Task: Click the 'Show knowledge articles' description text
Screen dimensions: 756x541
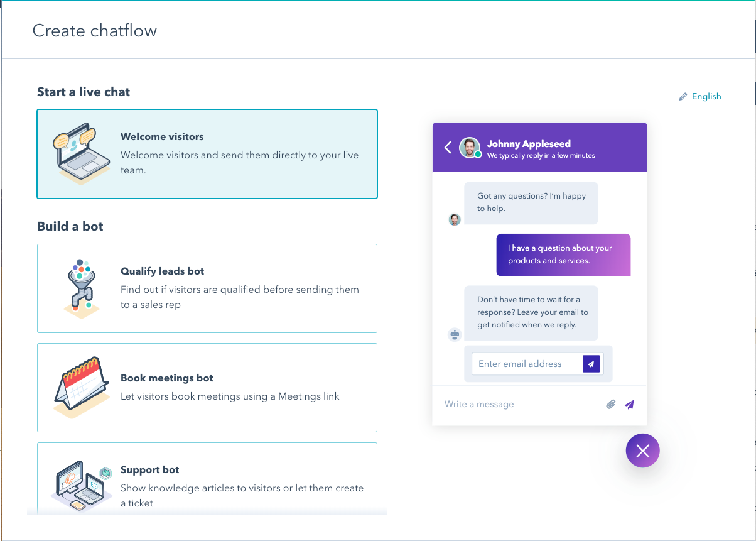Action: [x=242, y=496]
